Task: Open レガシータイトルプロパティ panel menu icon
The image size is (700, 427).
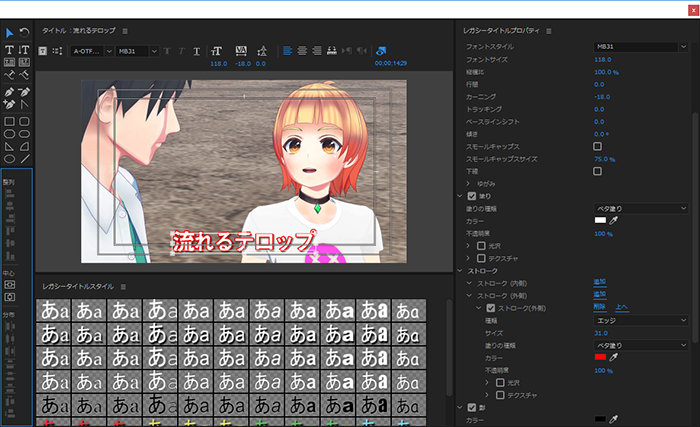Action: click(x=549, y=31)
